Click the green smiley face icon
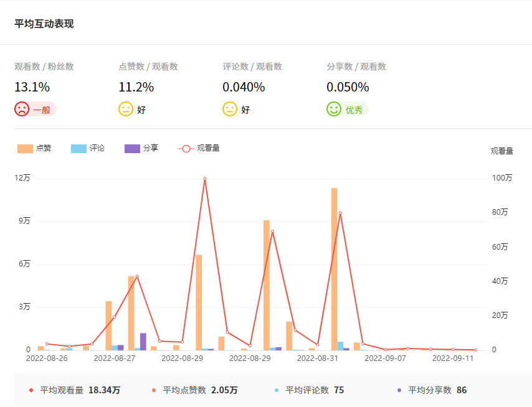532x407 pixels. [334, 109]
